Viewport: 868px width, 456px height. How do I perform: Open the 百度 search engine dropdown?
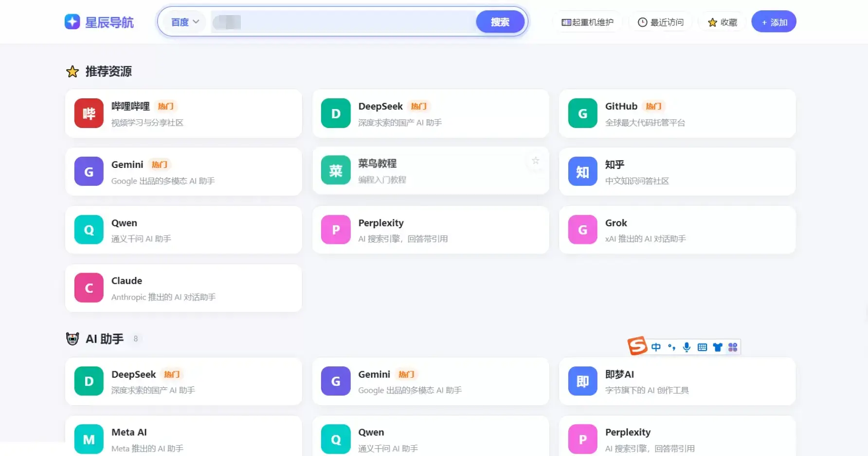tap(185, 22)
